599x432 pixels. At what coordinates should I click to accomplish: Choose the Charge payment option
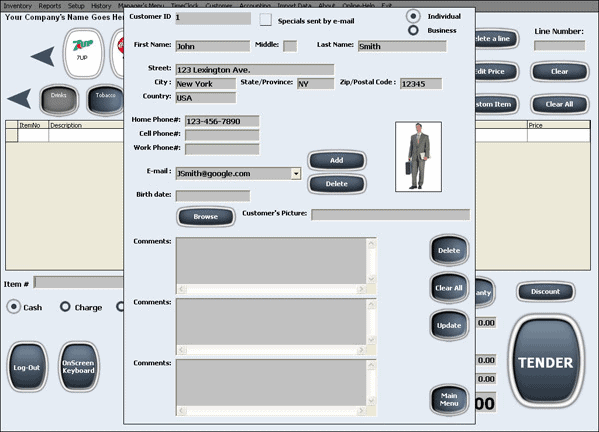click(65, 306)
